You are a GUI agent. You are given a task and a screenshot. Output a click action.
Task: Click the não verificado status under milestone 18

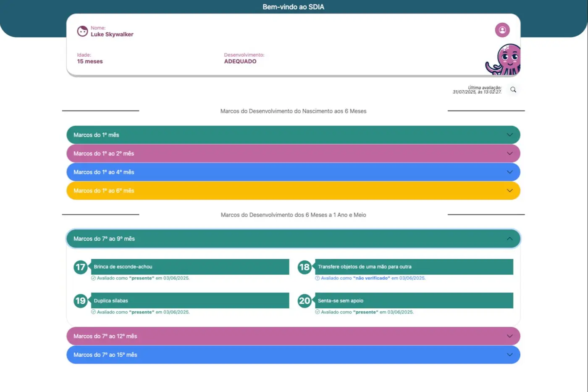click(372, 278)
